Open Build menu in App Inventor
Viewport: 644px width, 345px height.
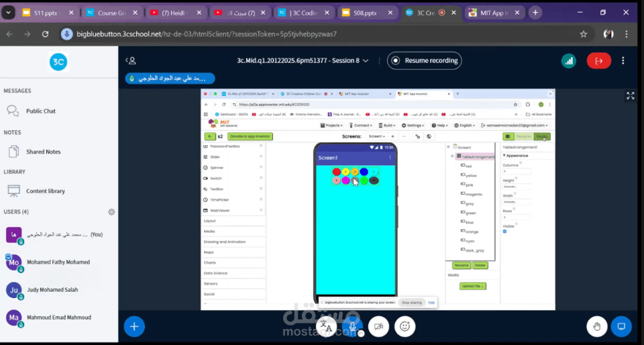point(387,126)
